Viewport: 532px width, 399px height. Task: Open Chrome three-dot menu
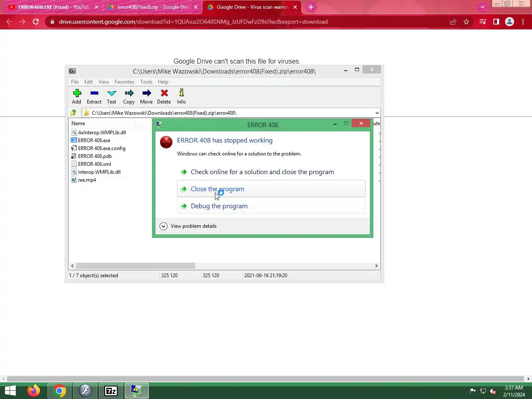(x=523, y=22)
